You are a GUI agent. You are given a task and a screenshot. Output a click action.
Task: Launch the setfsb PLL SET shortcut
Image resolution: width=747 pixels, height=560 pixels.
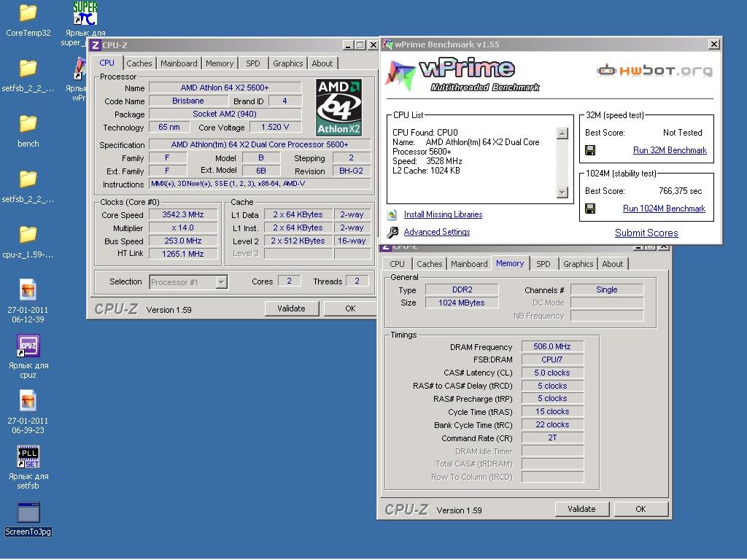[x=28, y=456]
